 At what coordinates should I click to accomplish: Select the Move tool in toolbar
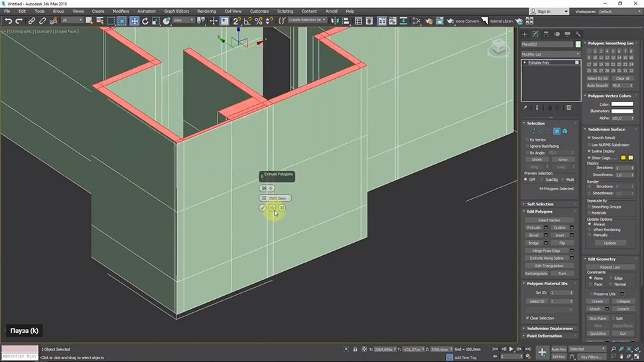pyautogui.click(x=135, y=21)
